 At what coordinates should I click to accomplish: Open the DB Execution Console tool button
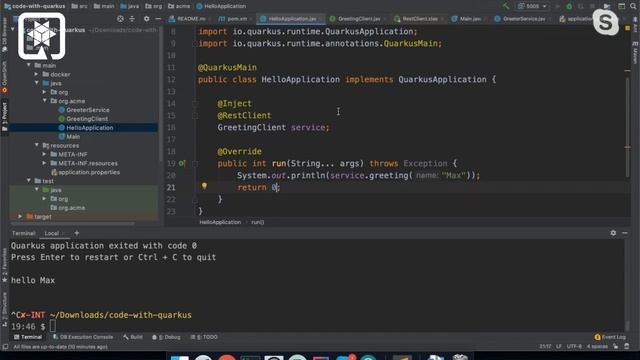pos(83,337)
